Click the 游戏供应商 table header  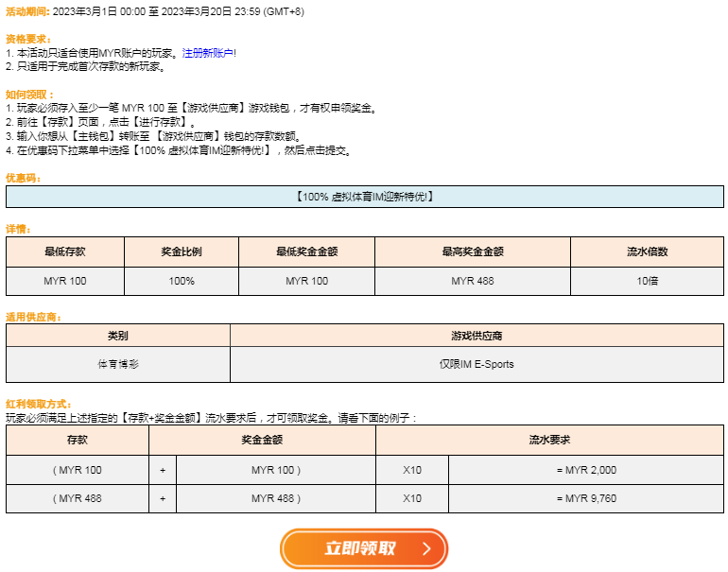click(x=477, y=336)
